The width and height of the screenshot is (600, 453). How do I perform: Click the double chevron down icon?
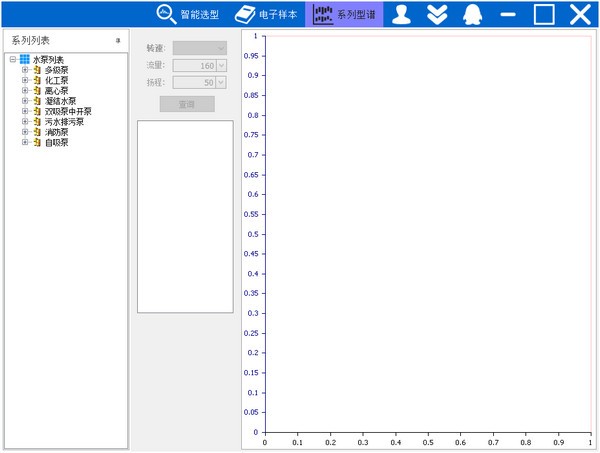pos(436,14)
